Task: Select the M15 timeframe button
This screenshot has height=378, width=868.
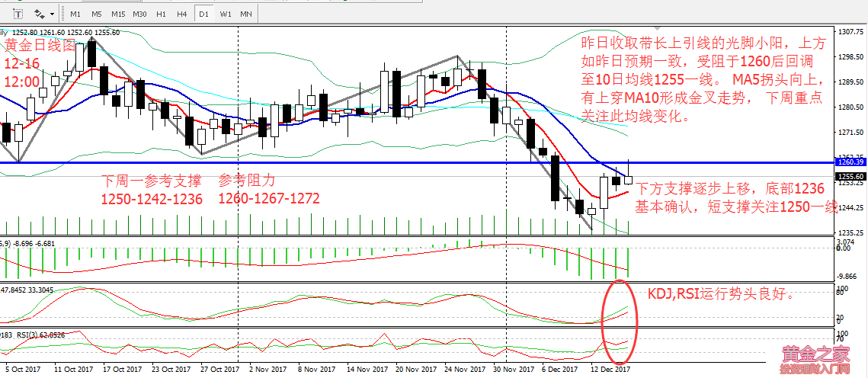Action: (118, 14)
